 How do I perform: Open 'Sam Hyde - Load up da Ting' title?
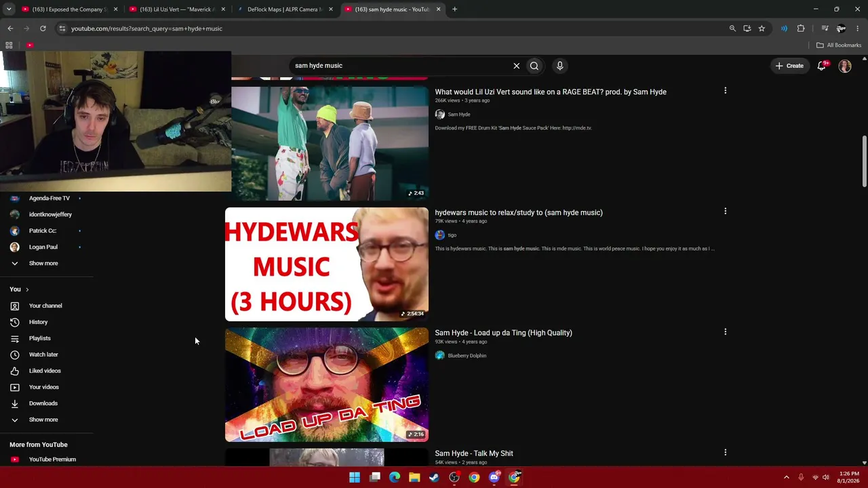(503, 333)
